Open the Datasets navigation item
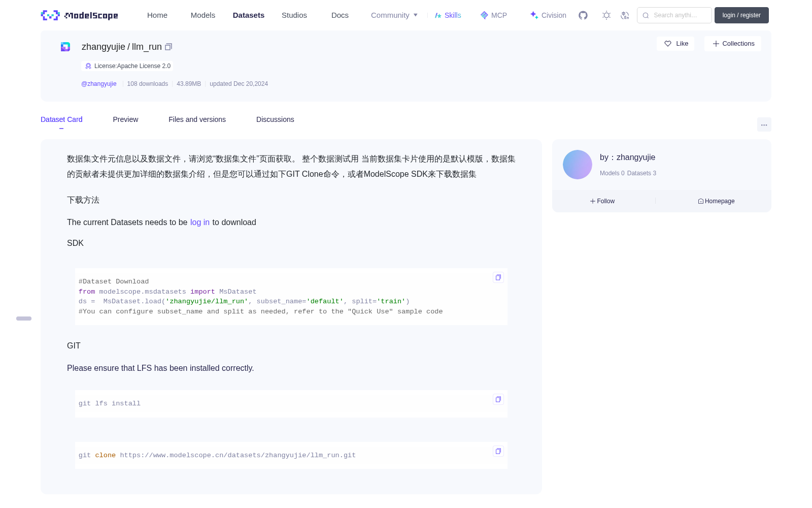This screenshot has width=812, height=508. tap(249, 15)
